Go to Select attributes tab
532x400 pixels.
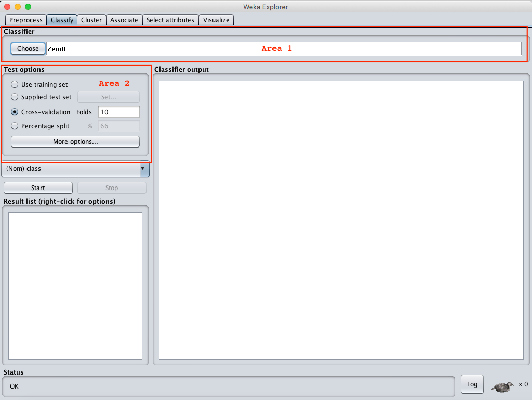pos(170,20)
